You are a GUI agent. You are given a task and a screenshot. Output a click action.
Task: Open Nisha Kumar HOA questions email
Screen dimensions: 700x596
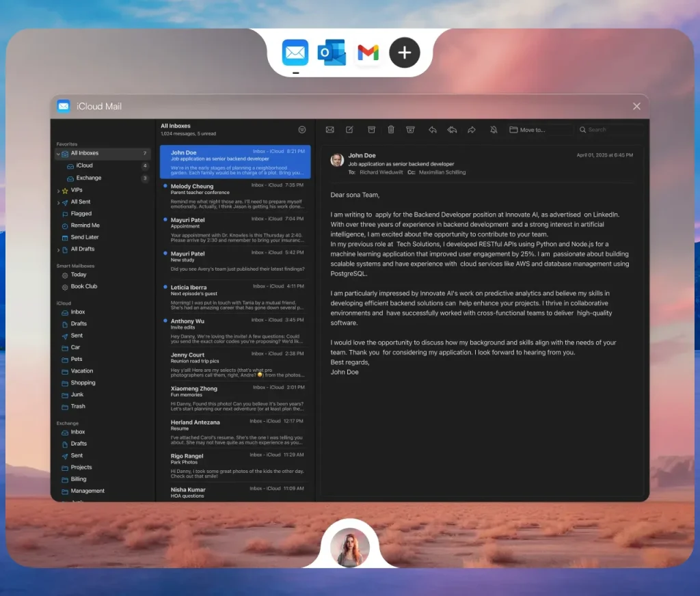(x=235, y=492)
